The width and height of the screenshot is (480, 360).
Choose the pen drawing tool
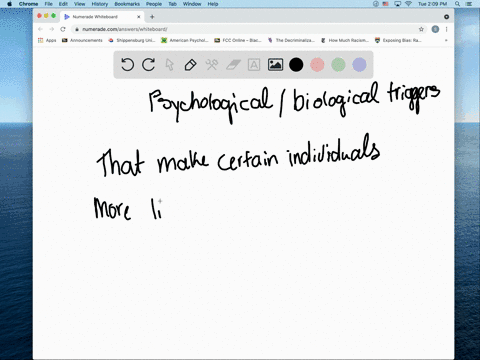pyautogui.click(x=190, y=65)
